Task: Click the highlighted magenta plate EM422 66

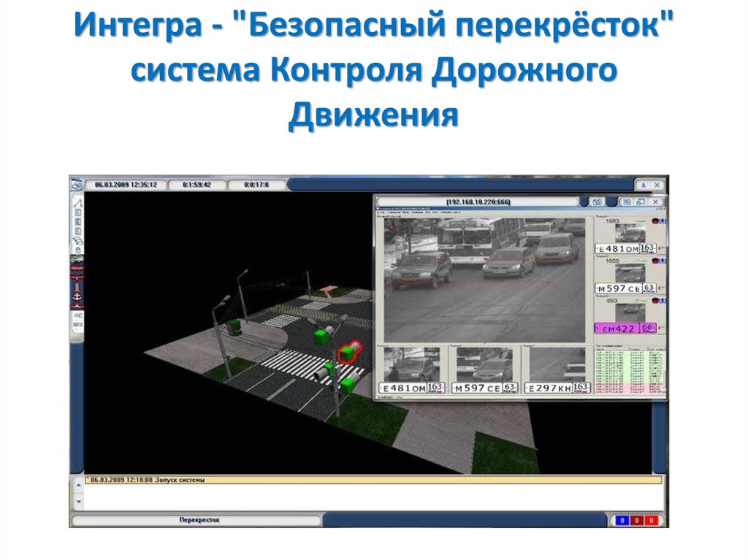Action: 625,328
